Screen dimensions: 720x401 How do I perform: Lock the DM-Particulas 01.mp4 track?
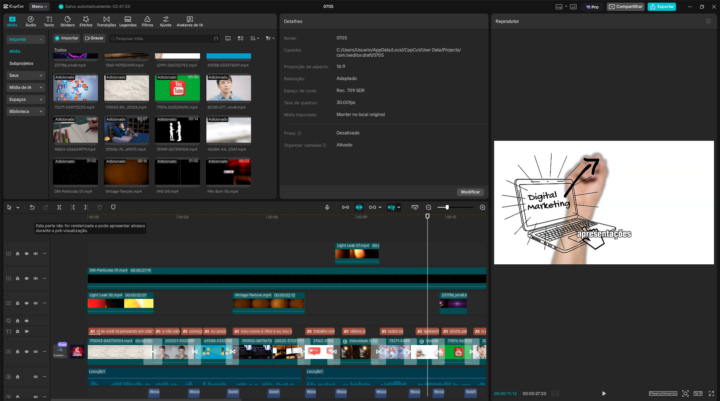pyautogui.click(x=17, y=278)
